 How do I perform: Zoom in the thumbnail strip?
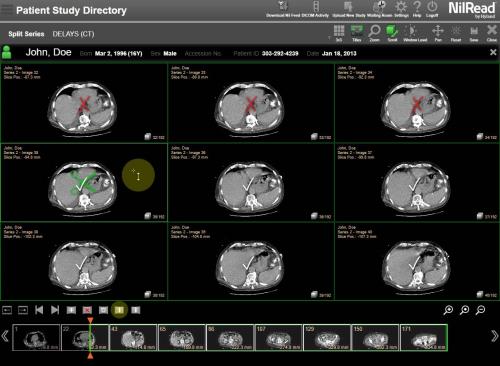pyautogui.click(x=448, y=310)
